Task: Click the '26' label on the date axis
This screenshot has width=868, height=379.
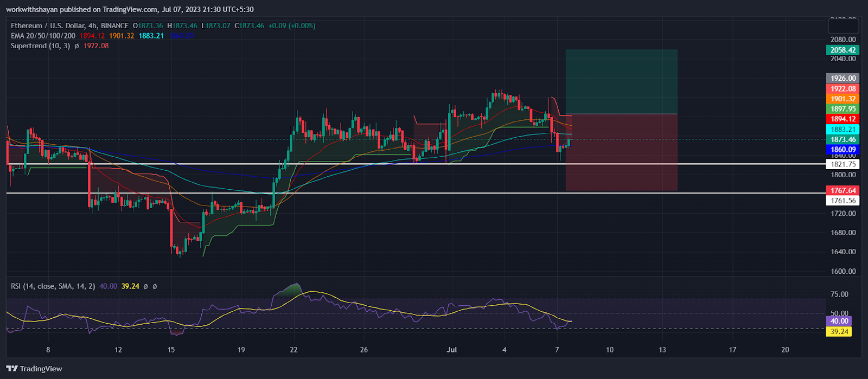Action: [364, 350]
